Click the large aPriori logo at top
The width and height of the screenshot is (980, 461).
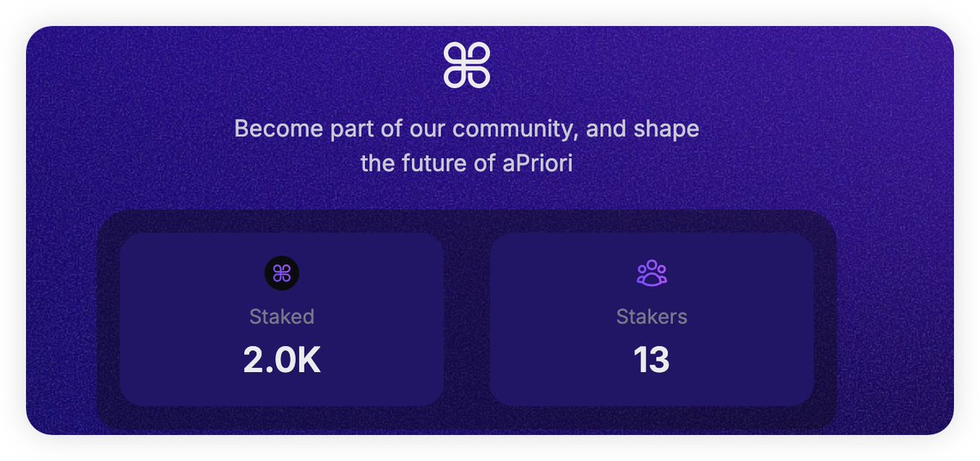[x=466, y=65]
